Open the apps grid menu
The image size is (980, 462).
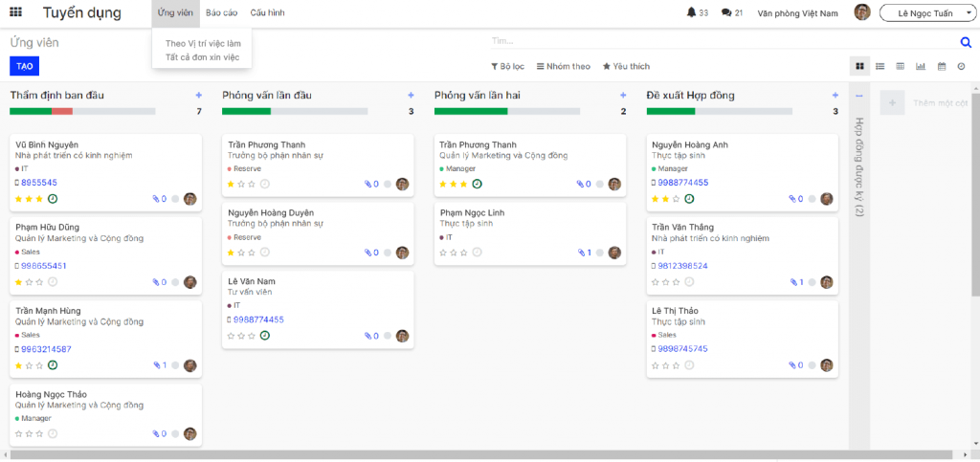(x=16, y=12)
